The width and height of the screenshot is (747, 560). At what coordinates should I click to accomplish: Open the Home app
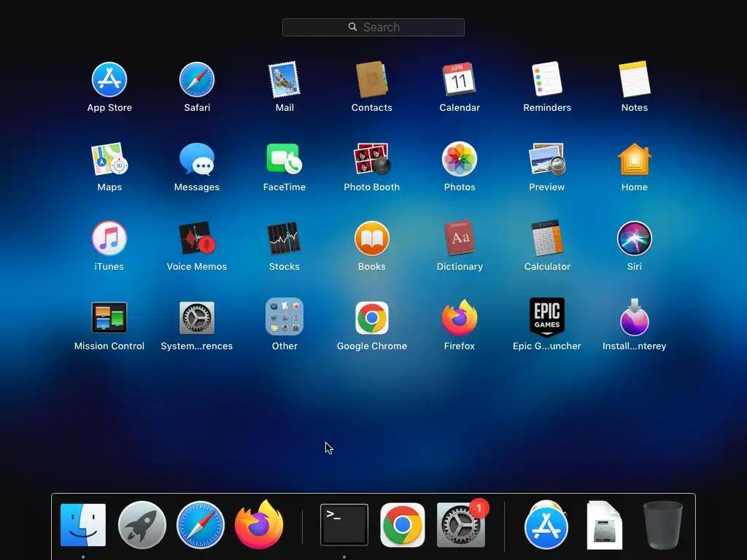[x=634, y=159]
